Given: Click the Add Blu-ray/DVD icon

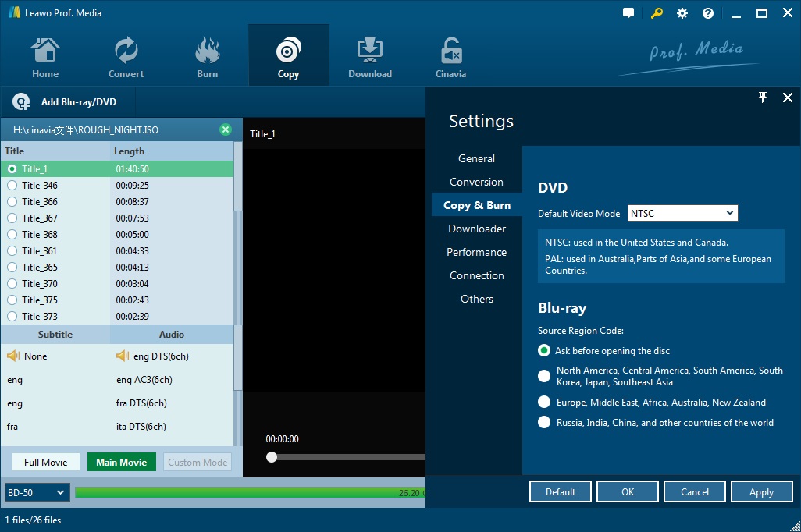Looking at the screenshot, I should 20,101.
